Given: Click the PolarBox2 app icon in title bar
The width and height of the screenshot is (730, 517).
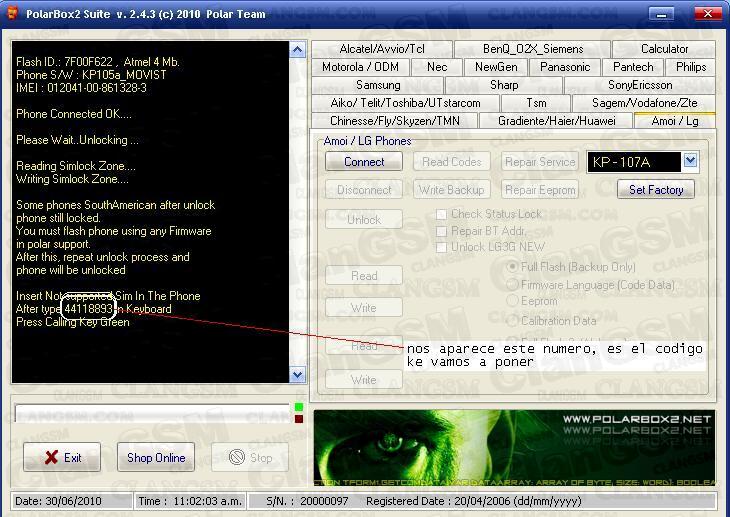Looking at the screenshot, I should click(x=12, y=13).
